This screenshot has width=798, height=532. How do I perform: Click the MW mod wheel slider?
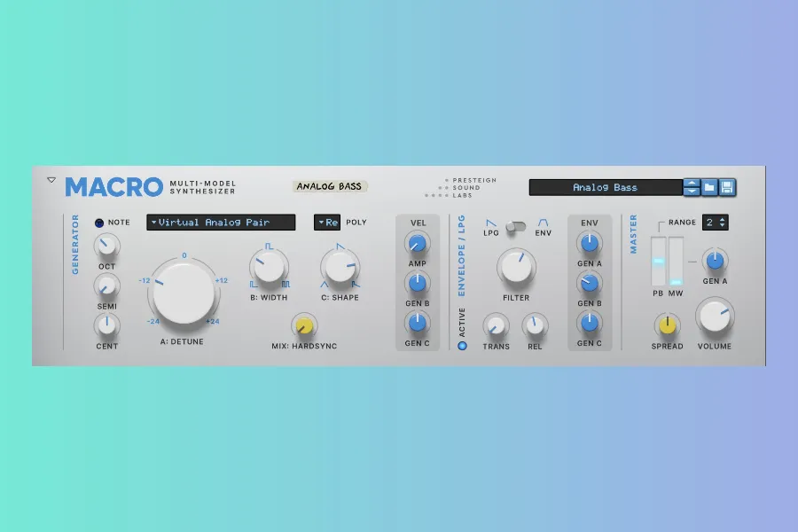tap(676, 262)
